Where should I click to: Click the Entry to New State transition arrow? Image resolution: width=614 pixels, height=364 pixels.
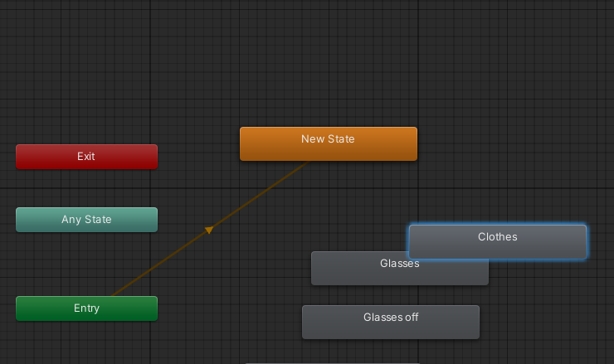click(x=209, y=230)
